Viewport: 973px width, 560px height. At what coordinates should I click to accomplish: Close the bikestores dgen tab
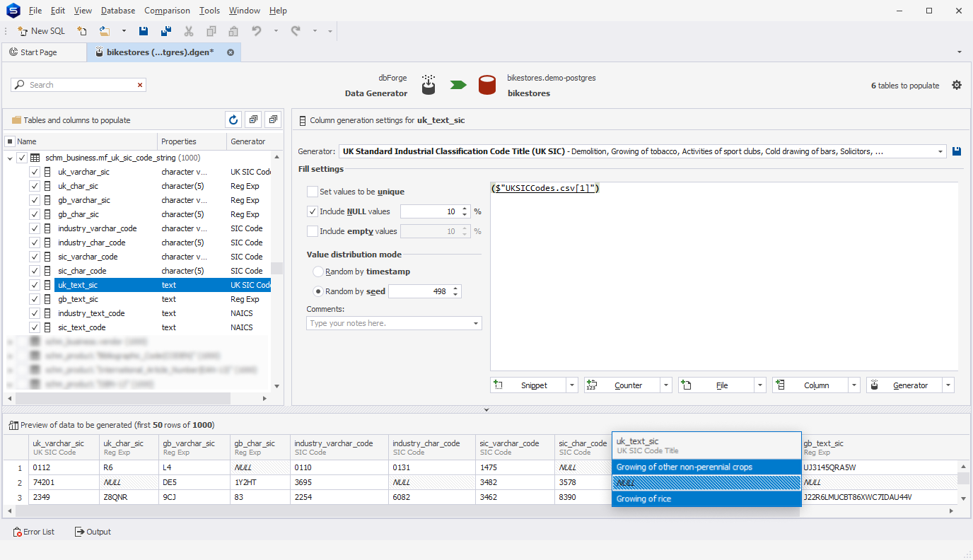pyautogui.click(x=231, y=52)
